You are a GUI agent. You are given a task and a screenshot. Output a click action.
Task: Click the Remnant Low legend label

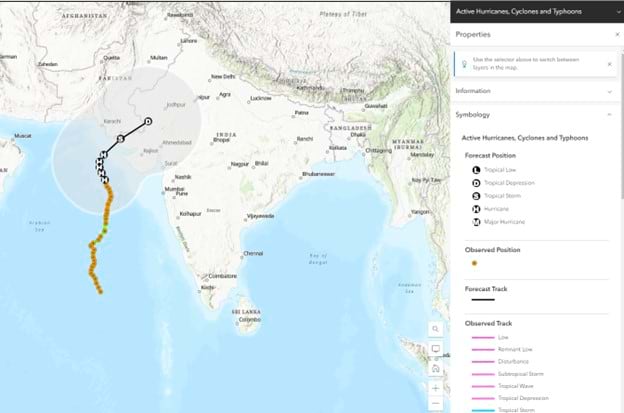coord(515,349)
